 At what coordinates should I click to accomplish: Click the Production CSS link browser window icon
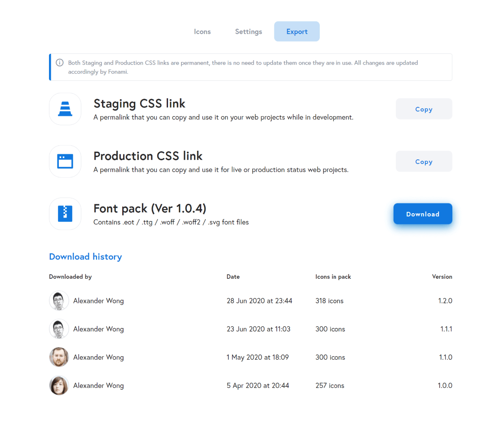65,161
